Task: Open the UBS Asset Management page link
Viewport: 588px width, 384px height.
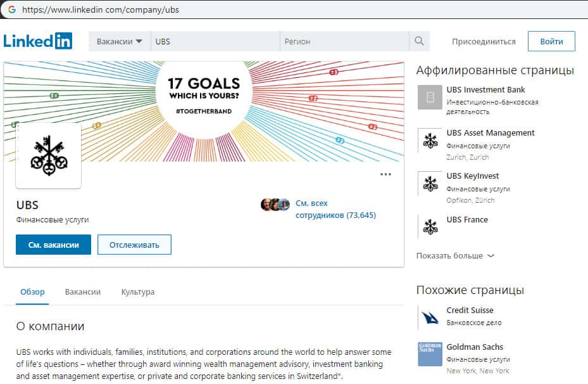Action: [491, 133]
